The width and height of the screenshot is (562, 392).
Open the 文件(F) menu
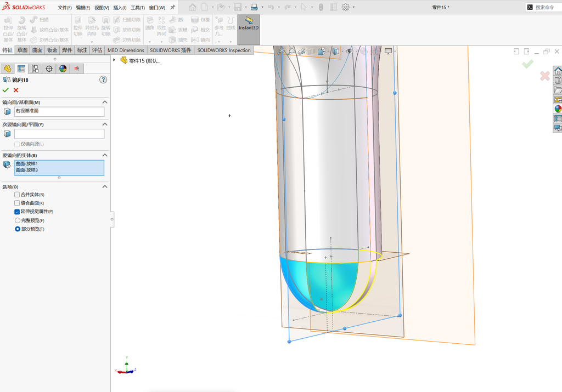tap(65, 8)
